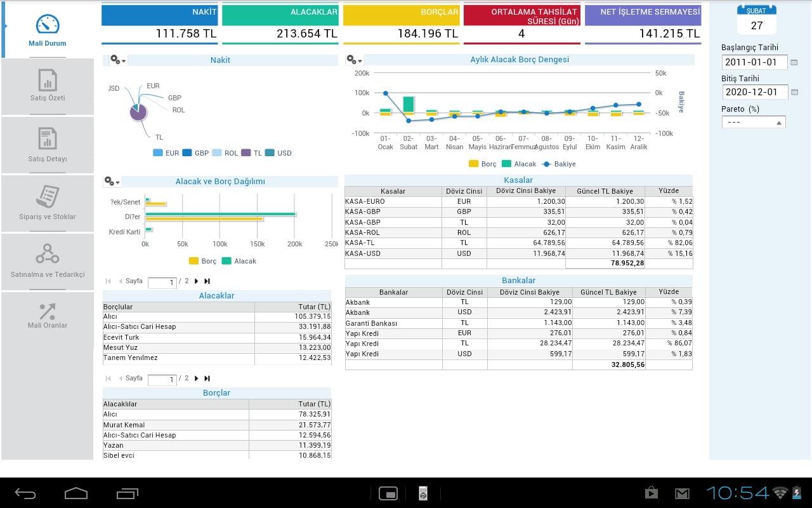
Task: Tap the center screenshot icon in navigation bar
Action: (x=388, y=493)
